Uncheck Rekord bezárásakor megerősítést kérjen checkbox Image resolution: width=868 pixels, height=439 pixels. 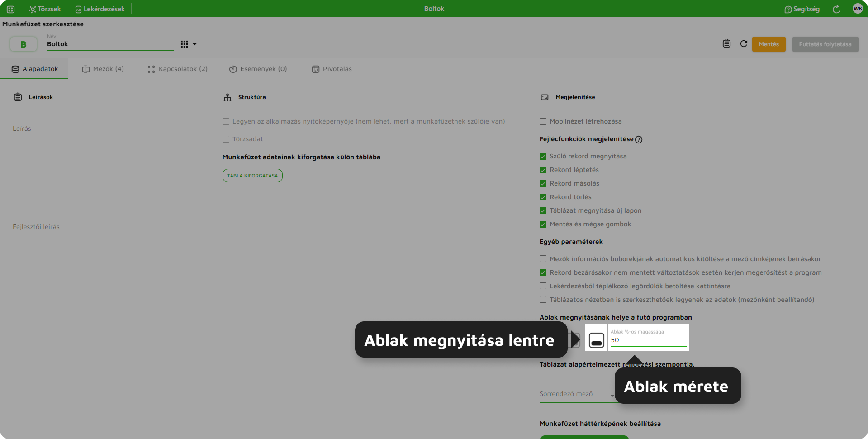[543, 272]
